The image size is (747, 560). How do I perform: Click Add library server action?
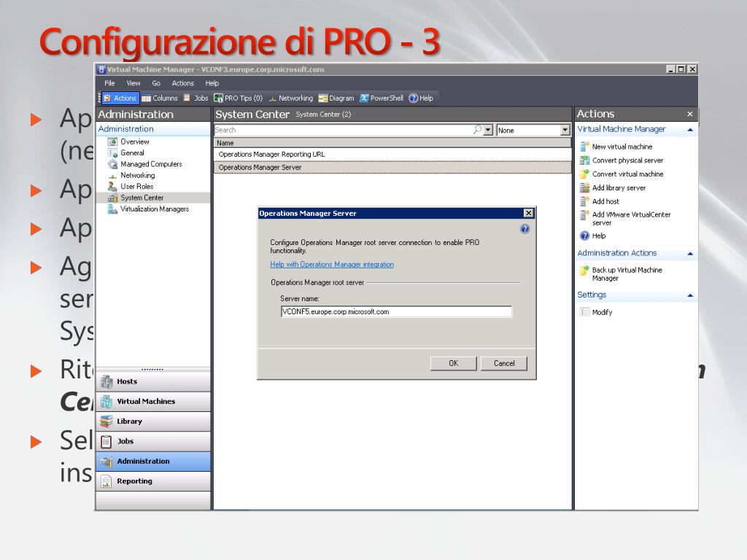point(613,188)
